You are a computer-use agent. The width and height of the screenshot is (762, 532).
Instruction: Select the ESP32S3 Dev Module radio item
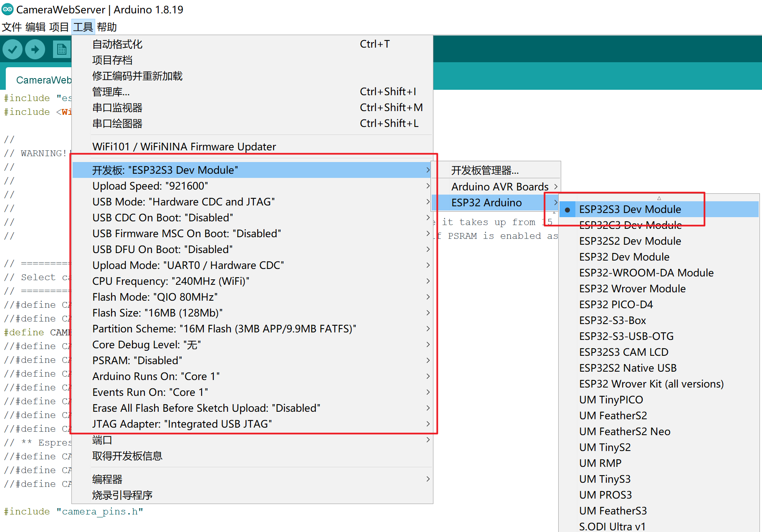pos(659,209)
